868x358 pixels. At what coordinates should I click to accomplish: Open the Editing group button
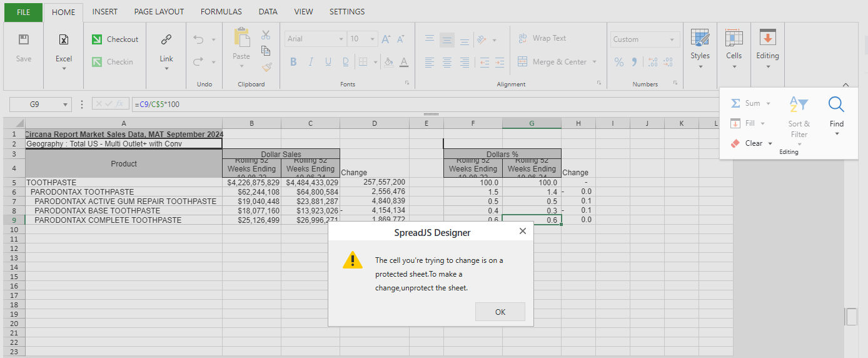[767, 49]
